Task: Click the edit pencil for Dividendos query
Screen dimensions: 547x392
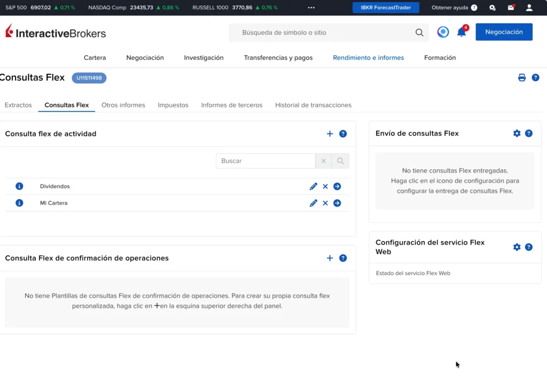Action: [314, 186]
